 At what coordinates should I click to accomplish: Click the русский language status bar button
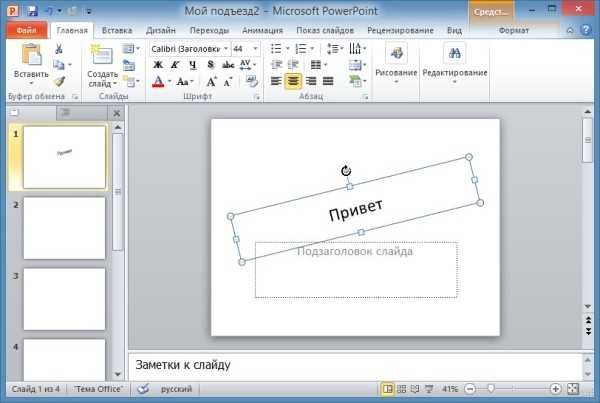178,388
